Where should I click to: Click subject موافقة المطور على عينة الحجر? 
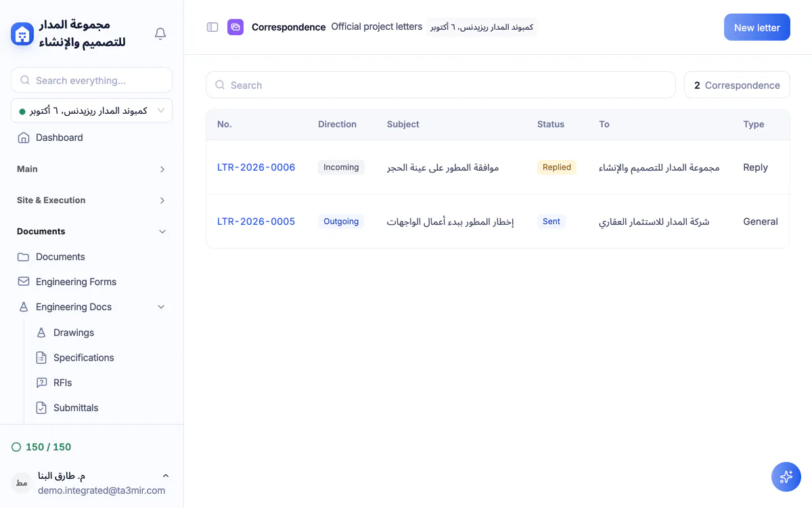pos(443,167)
